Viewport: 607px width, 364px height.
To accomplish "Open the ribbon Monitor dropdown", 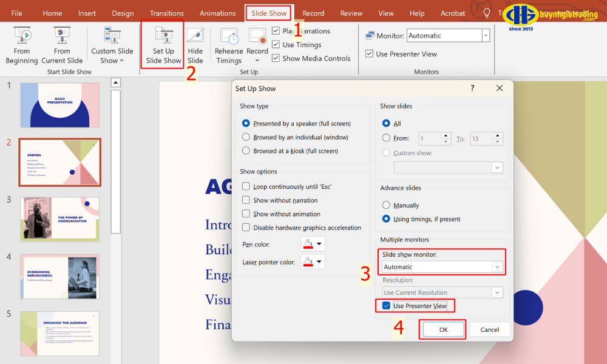I will (x=485, y=36).
